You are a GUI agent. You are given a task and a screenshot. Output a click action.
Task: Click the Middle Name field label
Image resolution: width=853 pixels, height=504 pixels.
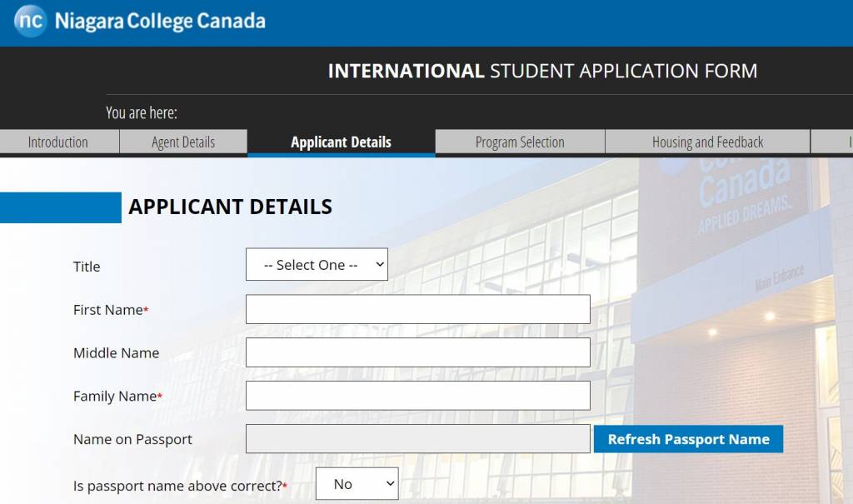[x=116, y=353]
